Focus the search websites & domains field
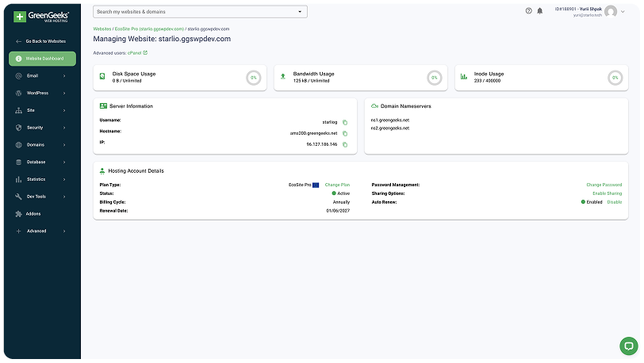The image size is (644, 363). click(x=200, y=12)
